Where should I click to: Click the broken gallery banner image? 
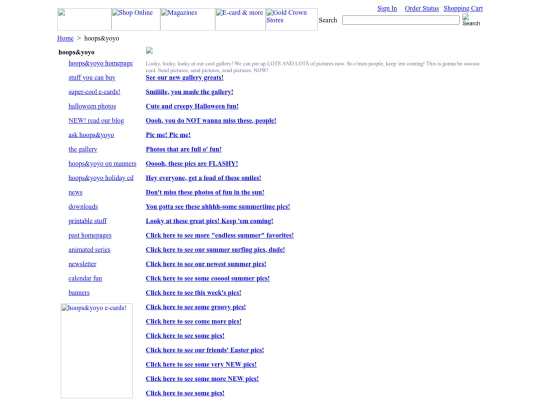[149, 51]
